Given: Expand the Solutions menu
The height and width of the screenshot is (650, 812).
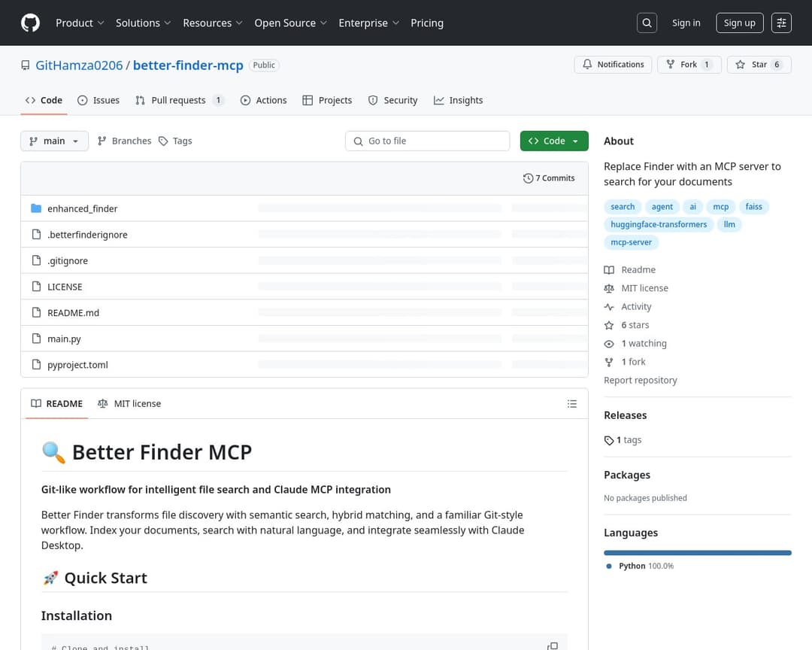Looking at the screenshot, I should tap(143, 23).
